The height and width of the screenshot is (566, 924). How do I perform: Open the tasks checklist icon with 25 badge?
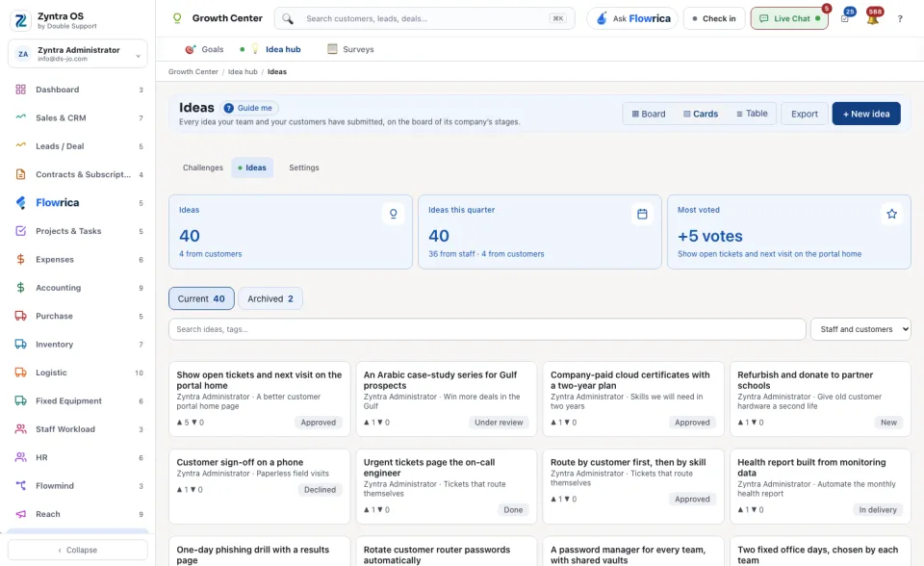[x=845, y=18]
